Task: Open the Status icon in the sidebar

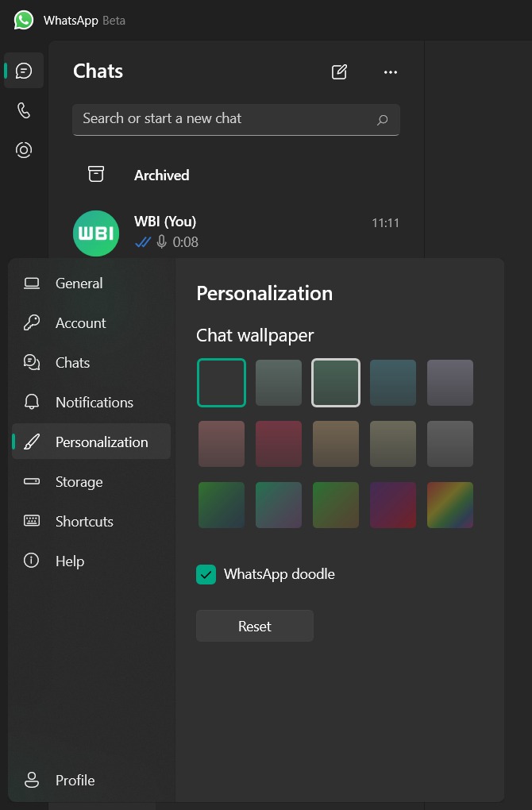Action: point(24,150)
